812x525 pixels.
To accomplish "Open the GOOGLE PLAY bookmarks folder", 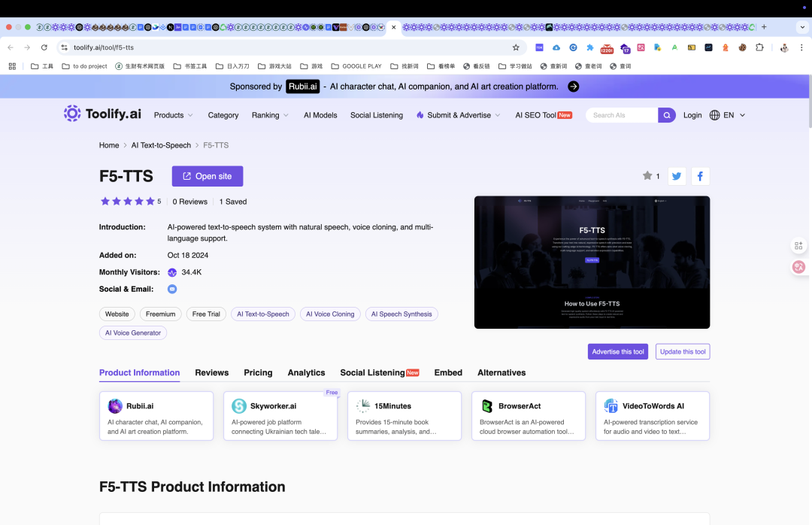I will pos(356,66).
